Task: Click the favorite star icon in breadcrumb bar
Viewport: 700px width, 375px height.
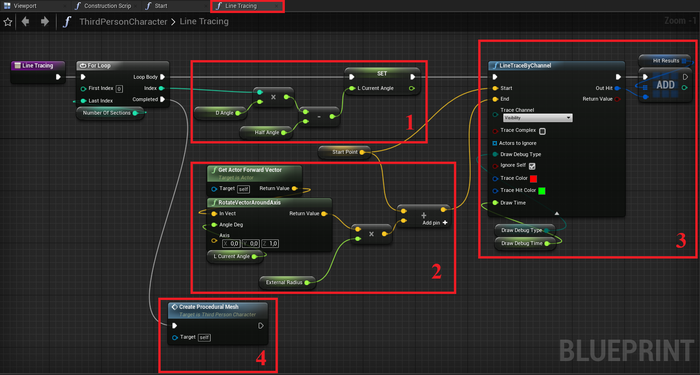Action: coord(8,22)
